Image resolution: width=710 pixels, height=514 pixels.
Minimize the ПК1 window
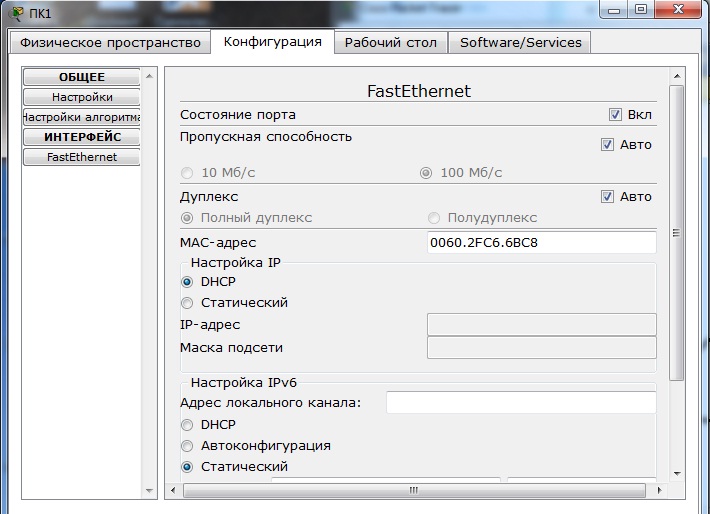614,9
